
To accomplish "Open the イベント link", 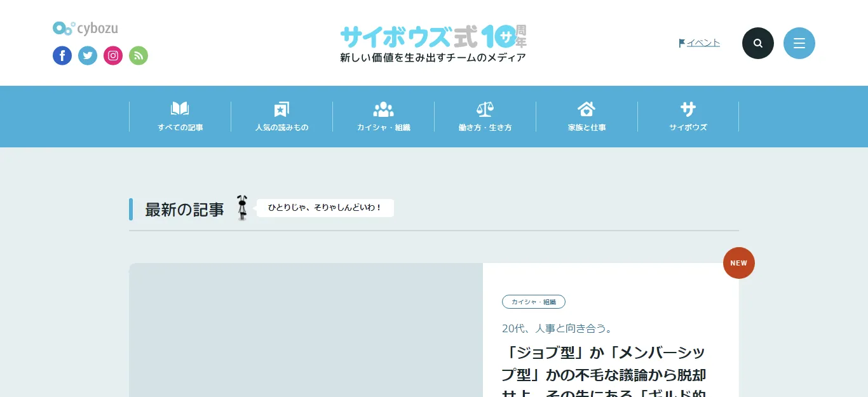I will [703, 43].
